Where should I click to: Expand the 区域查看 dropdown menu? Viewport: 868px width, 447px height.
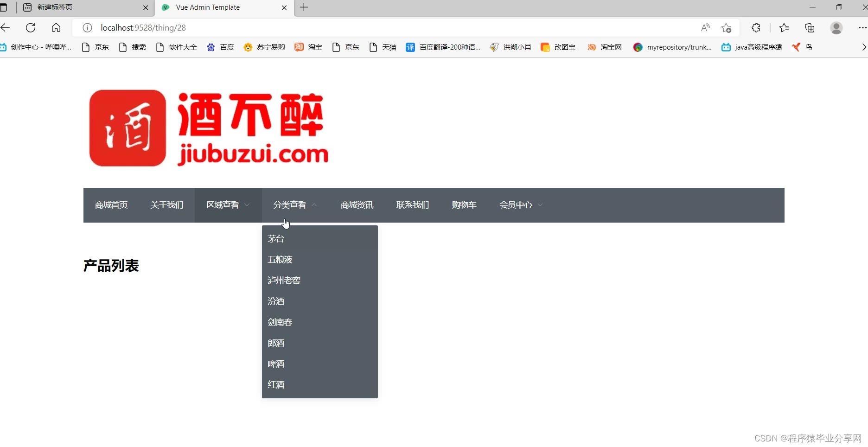pyautogui.click(x=228, y=205)
